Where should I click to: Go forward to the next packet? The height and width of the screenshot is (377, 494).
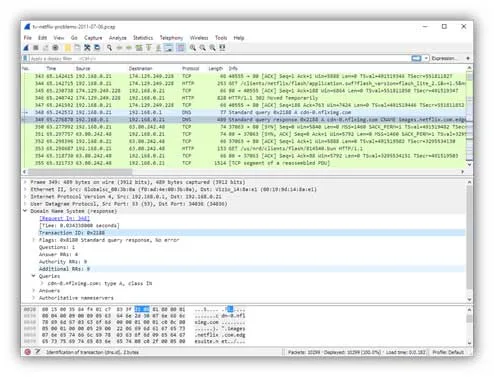pyautogui.click(x=129, y=48)
